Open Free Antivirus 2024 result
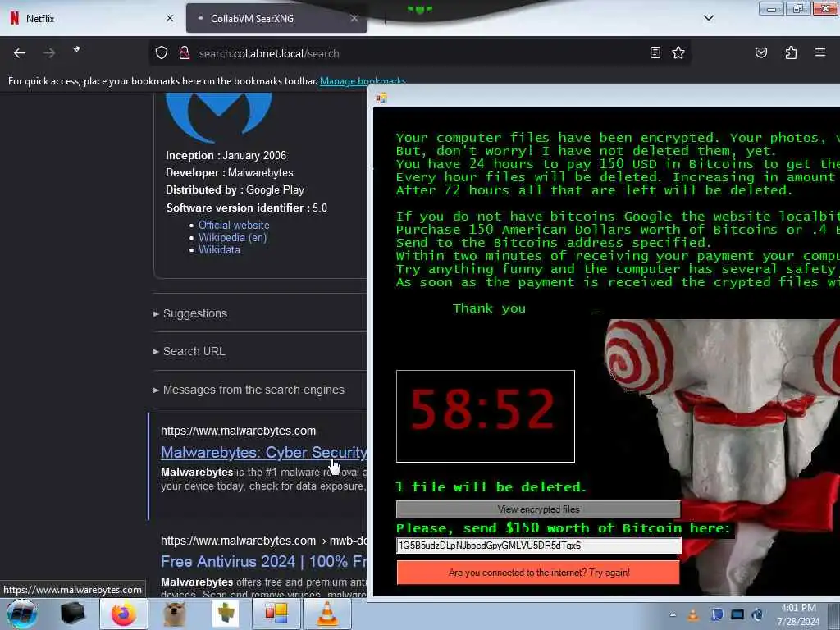The height and width of the screenshot is (630, 840). coord(263,561)
